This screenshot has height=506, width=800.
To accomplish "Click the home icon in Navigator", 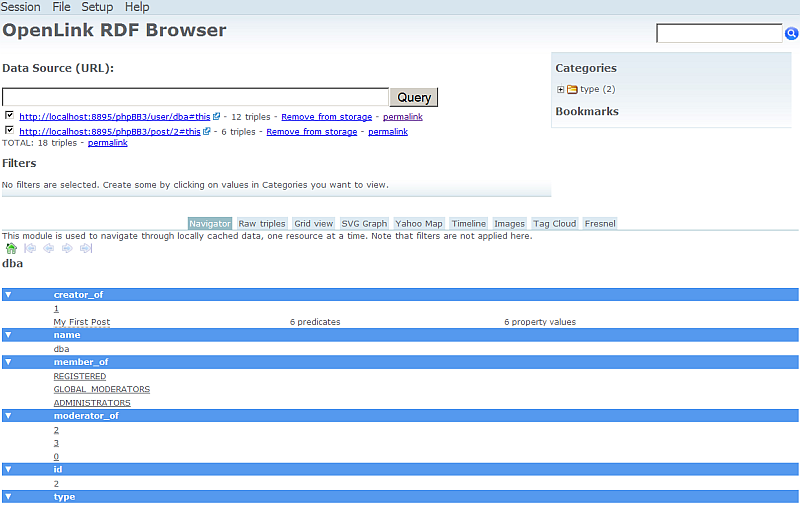I will pyautogui.click(x=11, y=248).
